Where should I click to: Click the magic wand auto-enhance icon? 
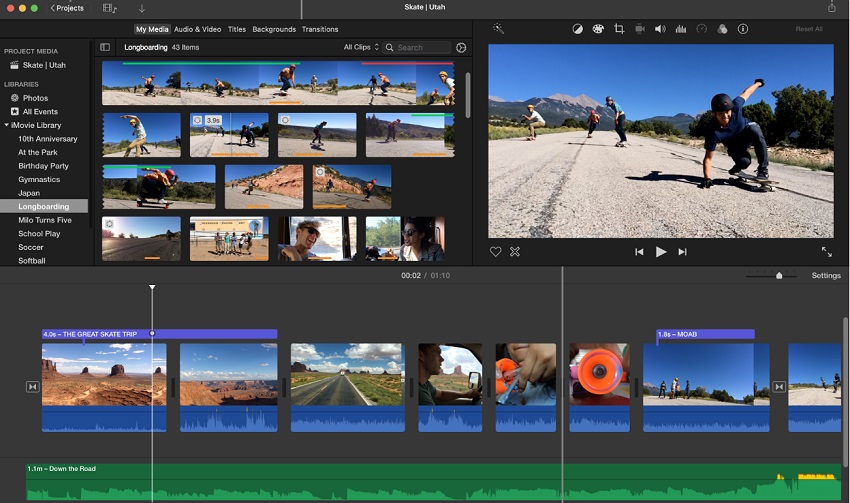tap(498, 29)
